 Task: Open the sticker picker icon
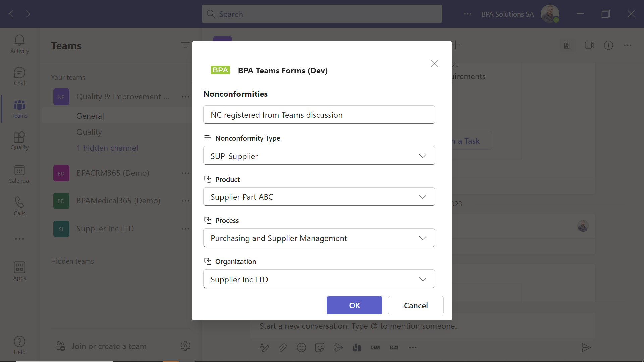pos(320,348)
